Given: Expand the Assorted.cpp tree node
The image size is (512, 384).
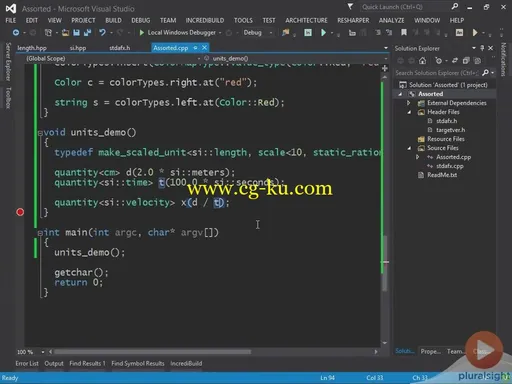Looking at the screenshot, I should click(417, 157).
